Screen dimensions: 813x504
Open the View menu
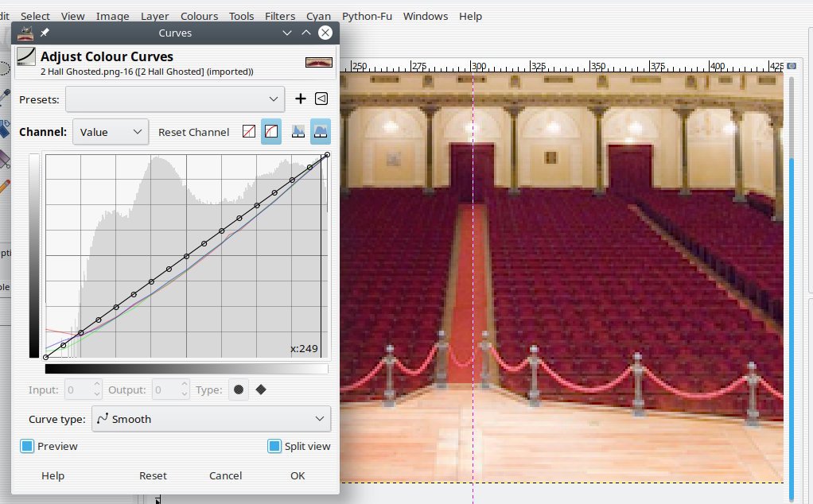point(72,16)
